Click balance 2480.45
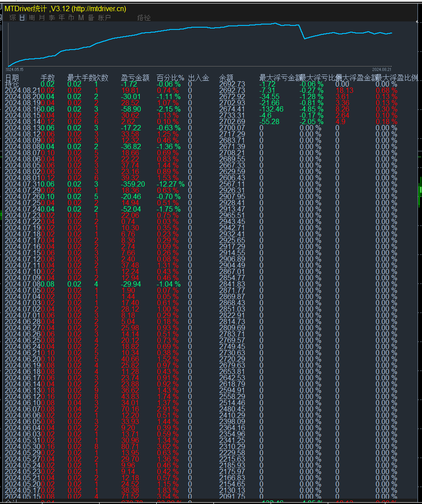This screenshot has width=422, height=504. (232, 409)
